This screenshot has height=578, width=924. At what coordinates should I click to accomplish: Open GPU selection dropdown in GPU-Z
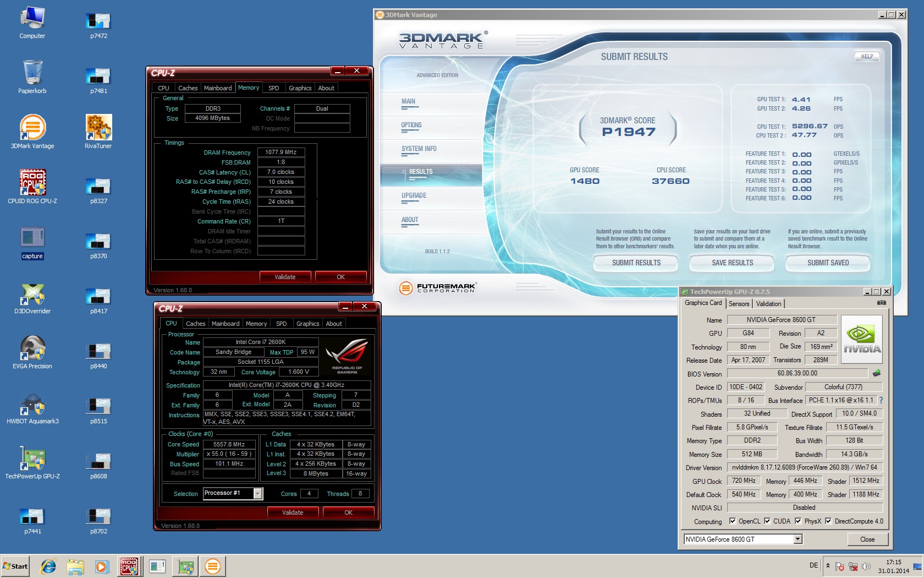tap(798, 539)
